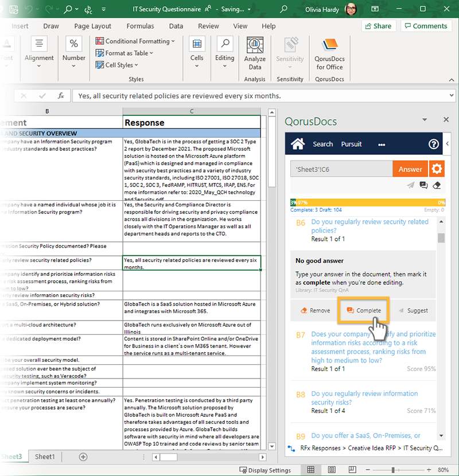Viewport: 459px width, 476px height.
Task: Add a new sheet with plus icon
Action: (83, 457)
